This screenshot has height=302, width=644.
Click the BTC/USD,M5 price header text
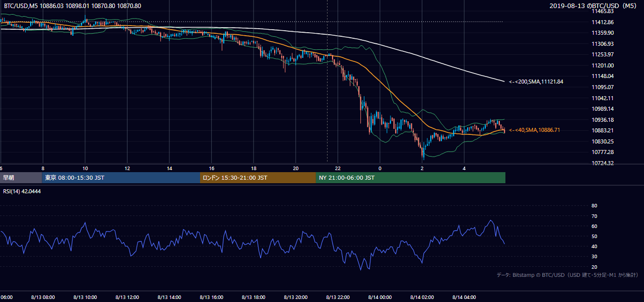73,6
